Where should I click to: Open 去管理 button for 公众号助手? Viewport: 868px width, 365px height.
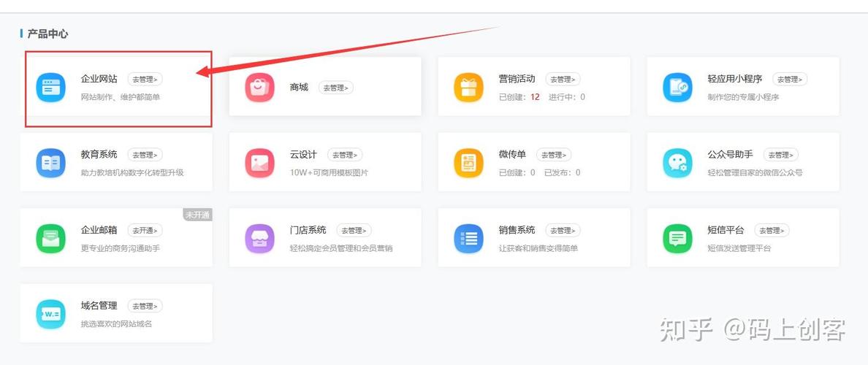point(781,155)
